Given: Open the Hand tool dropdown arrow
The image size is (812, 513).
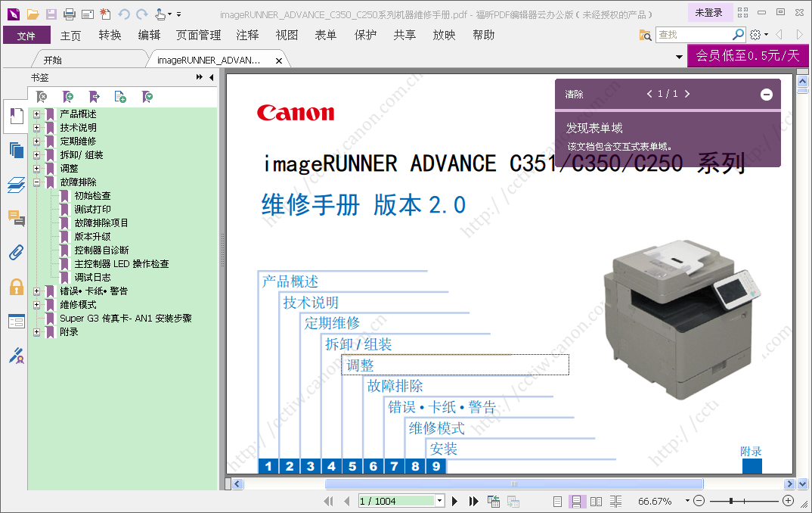Looking at the screenshot, I should [x=170, y=14].
